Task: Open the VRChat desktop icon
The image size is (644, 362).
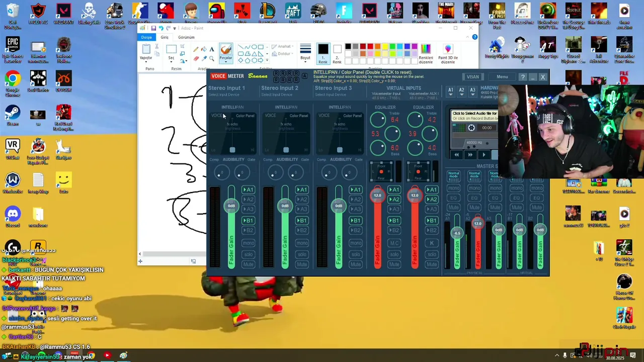Action: [x=13, y=149]
